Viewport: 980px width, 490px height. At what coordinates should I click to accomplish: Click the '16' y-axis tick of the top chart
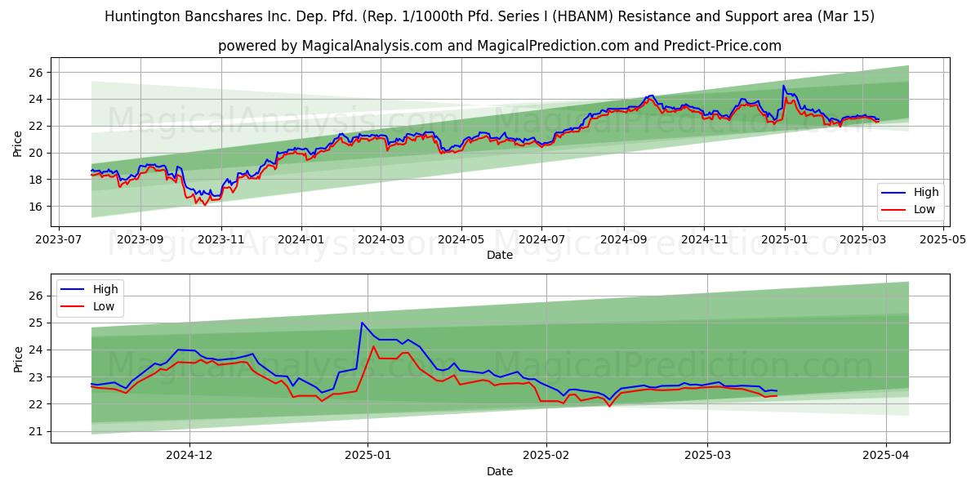tap(36, 207)
